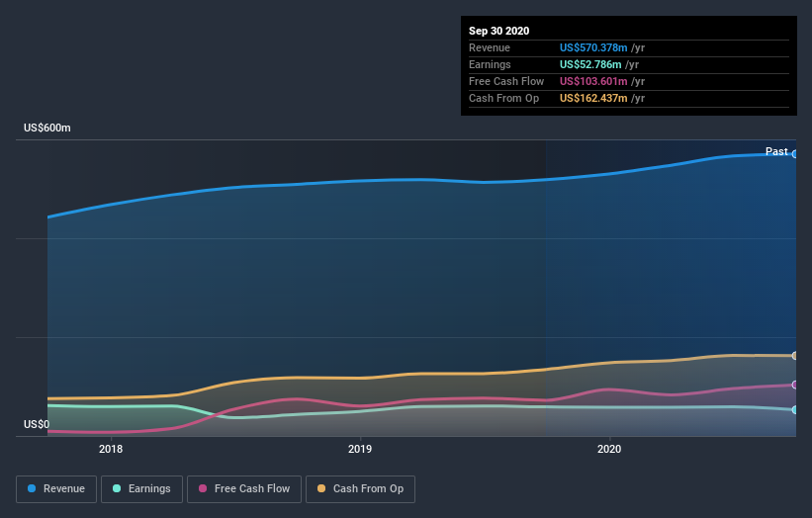812x518 pixels.
Task: Click the US$52.786m earnings value
Action: 590,64
